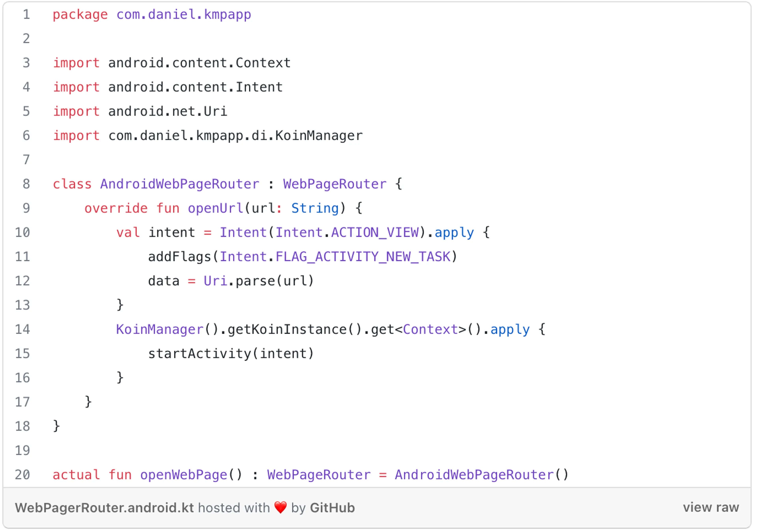
Task: Click the heart emoji in footer
Action: point(281,508)
